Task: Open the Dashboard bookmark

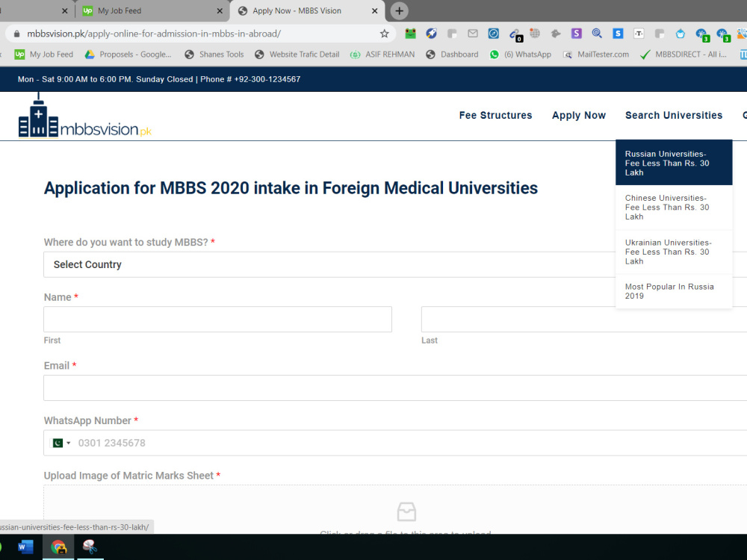Action: pos(452,55)
